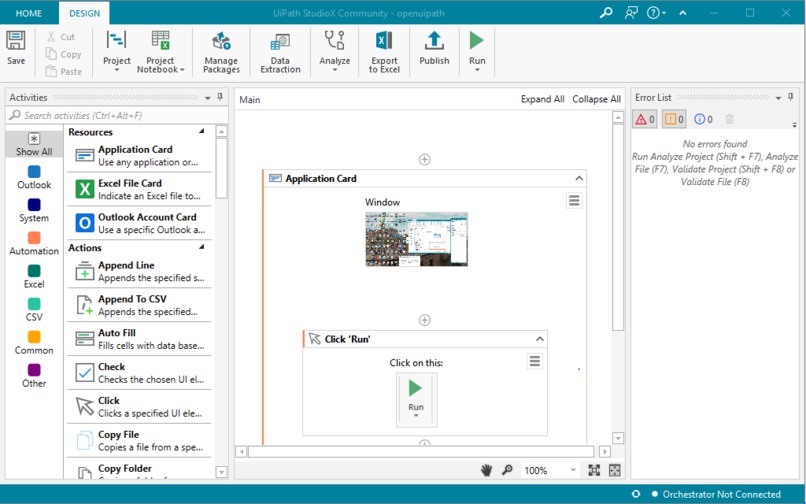The height and width of the screenshot is (504, 806).
Task: Click the zoom magnifier icon
Action: (507, 470)
